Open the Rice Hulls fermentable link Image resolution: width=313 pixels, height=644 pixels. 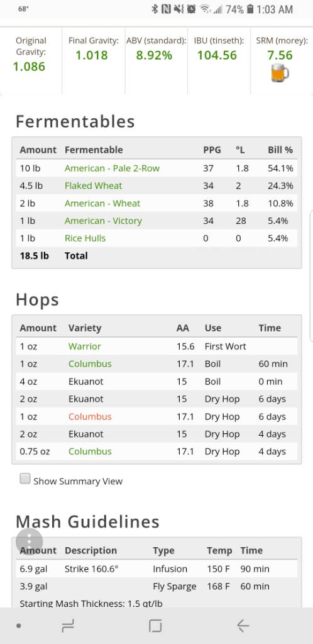(x=85, y=238)
